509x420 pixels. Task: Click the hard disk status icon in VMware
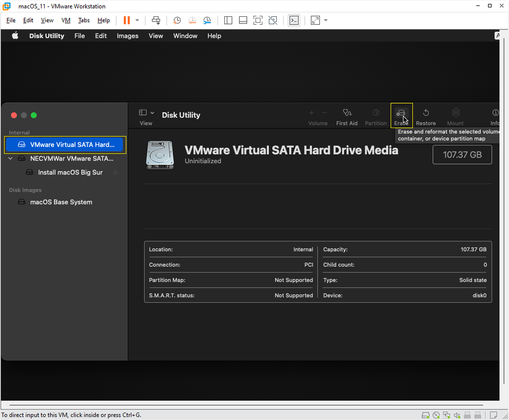(x=425, y=415)
